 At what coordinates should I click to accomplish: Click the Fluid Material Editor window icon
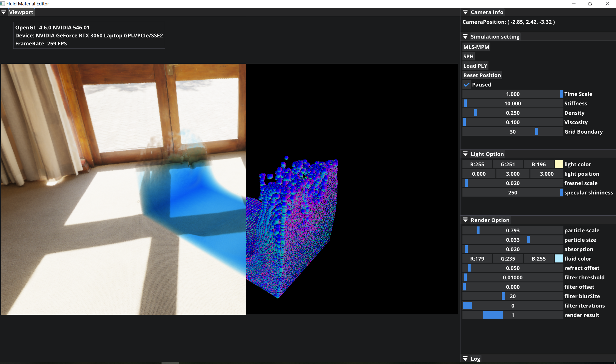click(3, 3)
